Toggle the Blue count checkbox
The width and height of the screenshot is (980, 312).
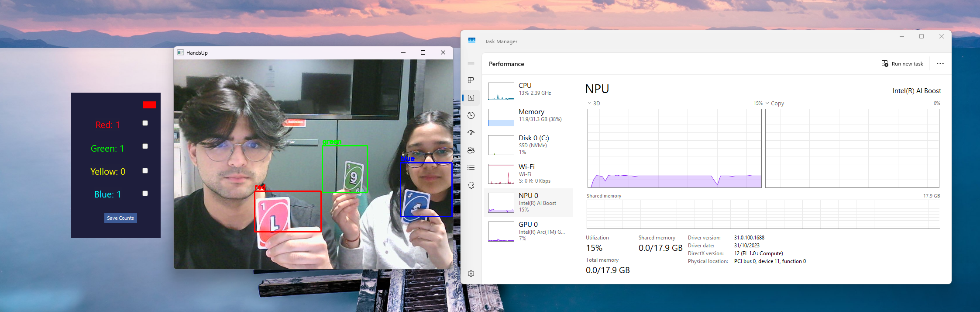coord(145,194)
